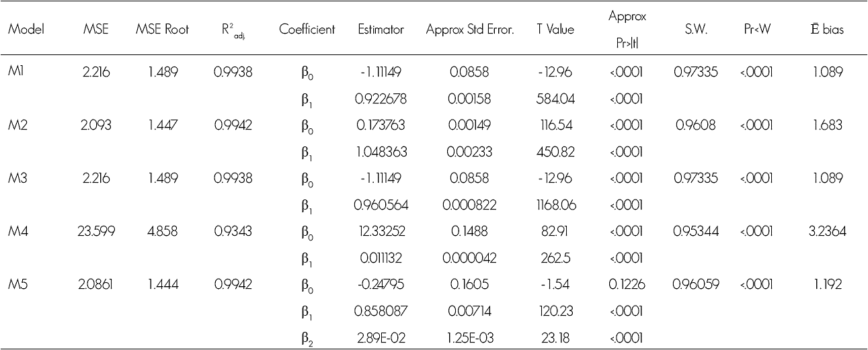Select the MSE Root column header
868x350 pixels.
coord(162,30)
